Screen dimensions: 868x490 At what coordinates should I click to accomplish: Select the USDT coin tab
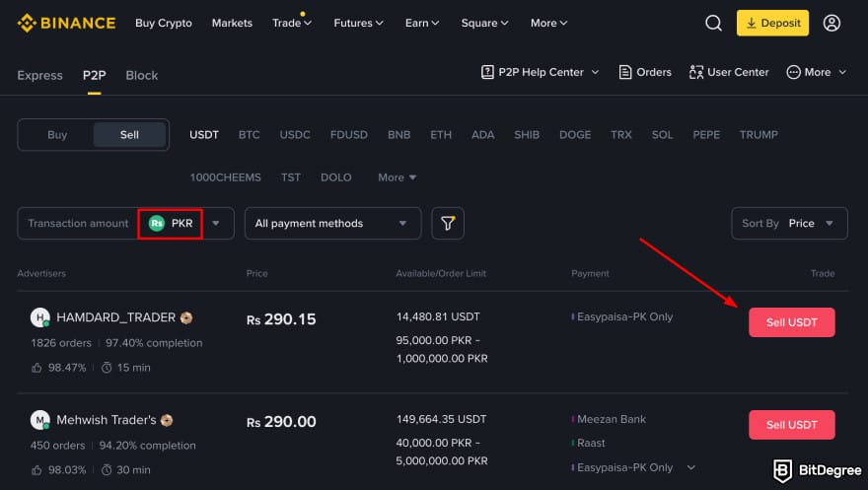(x=204, y=135)
